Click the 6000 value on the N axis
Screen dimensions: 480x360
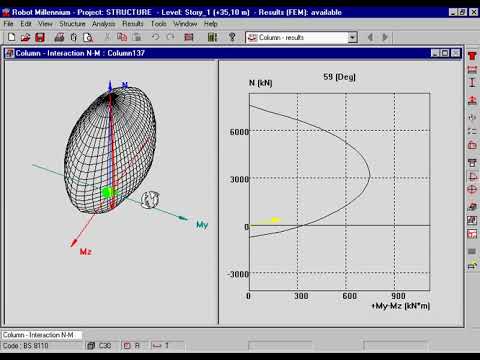pos(239,132)
